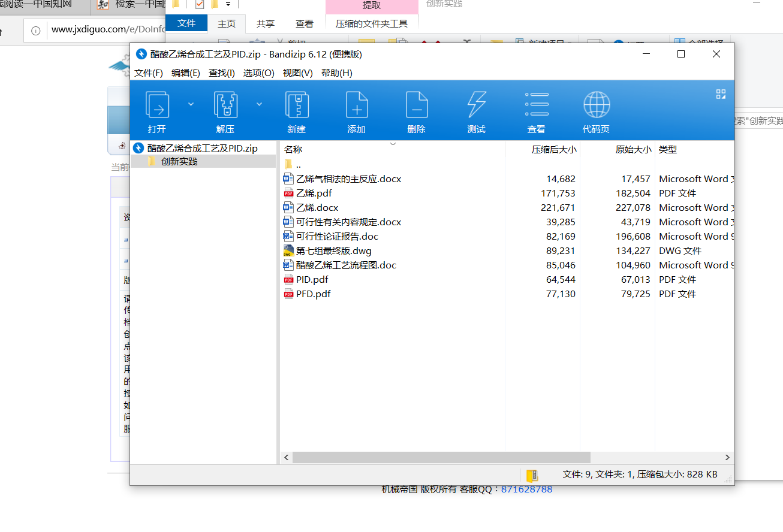Click the site info icon in the browser address bar

click(x=36, y=30)
